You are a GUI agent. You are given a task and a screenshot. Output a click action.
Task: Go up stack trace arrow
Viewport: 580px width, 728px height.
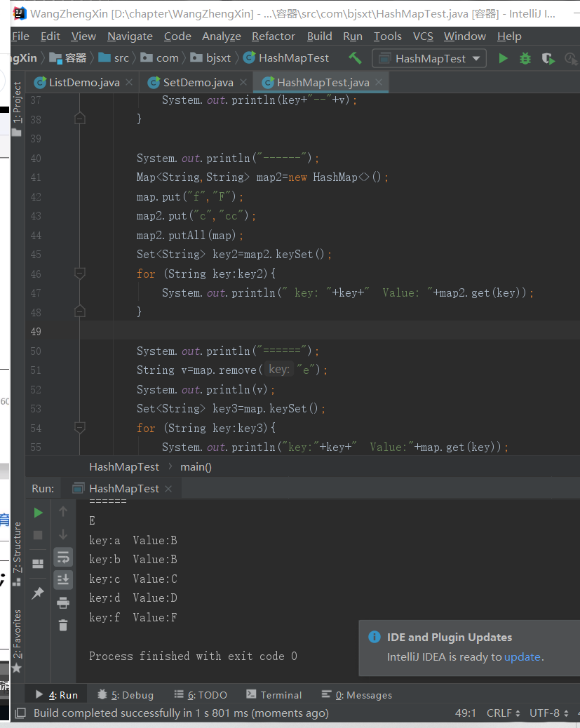pyautogui.click(x=63, y=512)
